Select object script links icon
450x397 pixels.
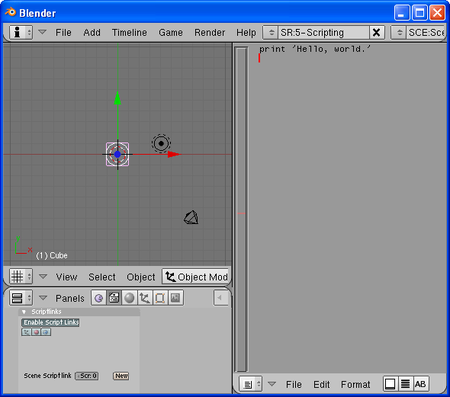click(x=26, y=332)
